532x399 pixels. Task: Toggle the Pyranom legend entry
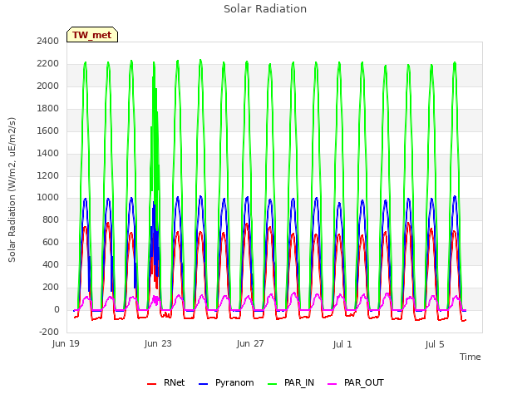(226, 382)
